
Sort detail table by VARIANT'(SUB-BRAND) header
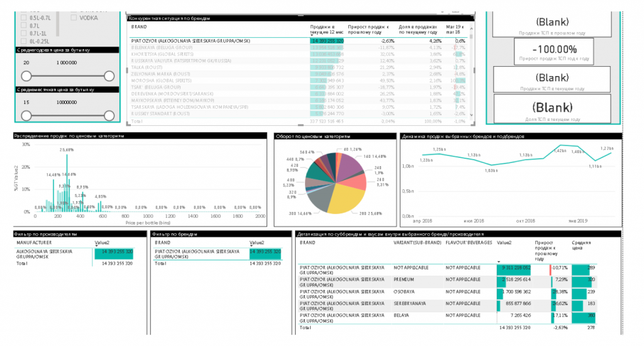418,243
